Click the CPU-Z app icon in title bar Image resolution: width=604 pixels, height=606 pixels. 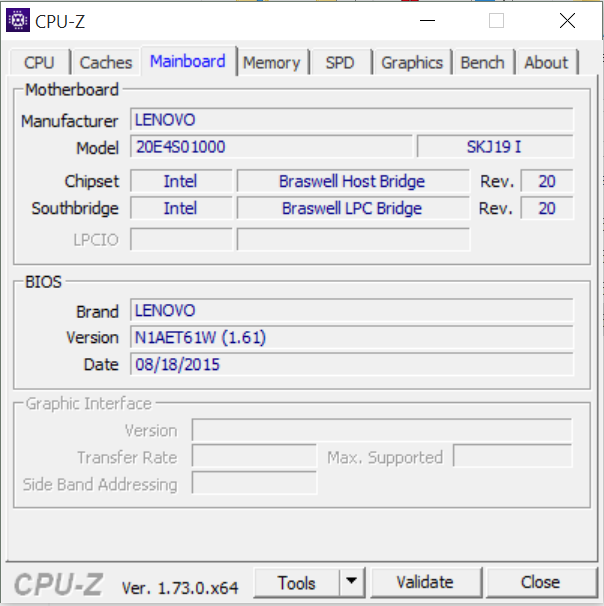coord(17,20)
